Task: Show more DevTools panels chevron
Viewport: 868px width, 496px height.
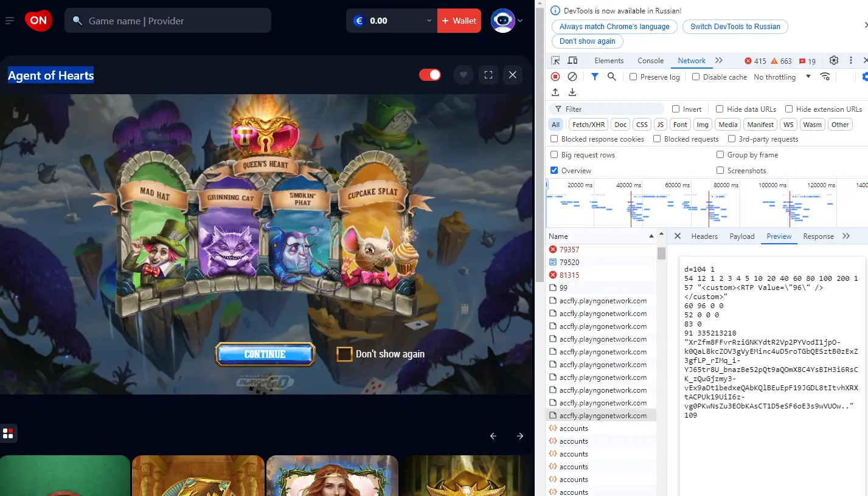Action: [719, 61]
